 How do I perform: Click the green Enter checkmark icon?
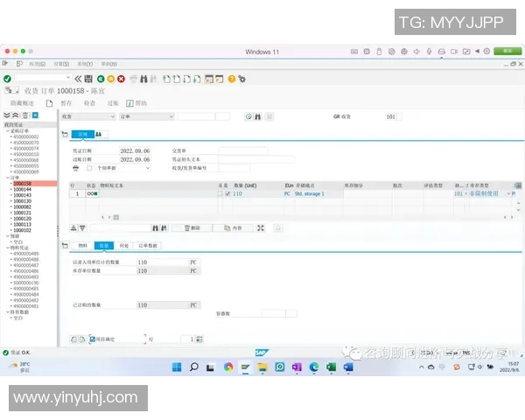point(7,79)
